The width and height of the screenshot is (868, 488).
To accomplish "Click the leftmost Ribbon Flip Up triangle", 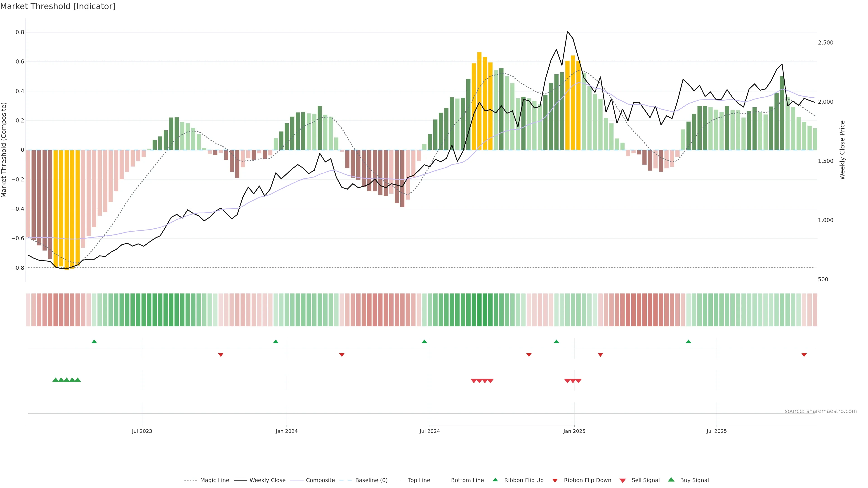I will (94, 342).
